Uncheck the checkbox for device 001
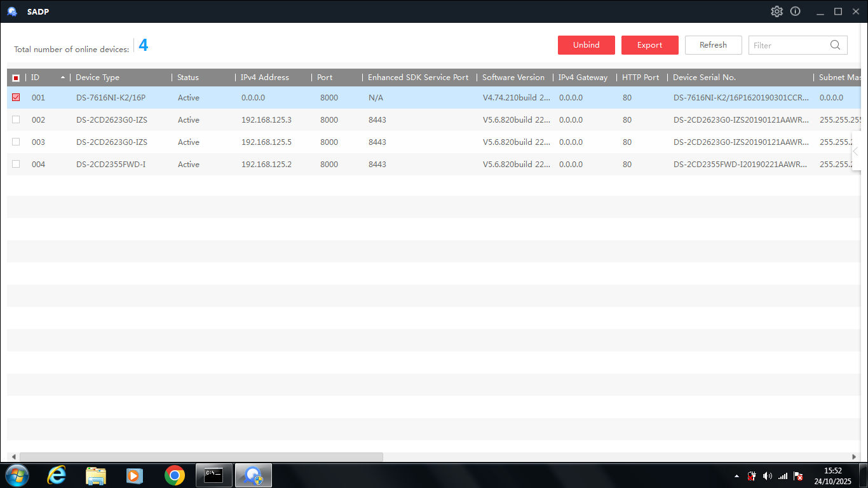The image size is (868, 488). pos(16,97)
